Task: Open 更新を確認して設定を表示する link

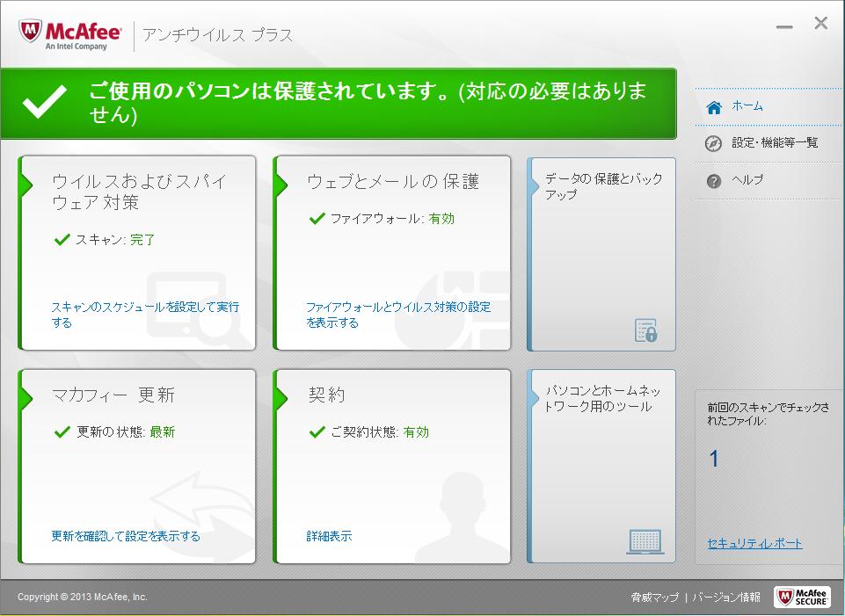Action: click(126, 536)
